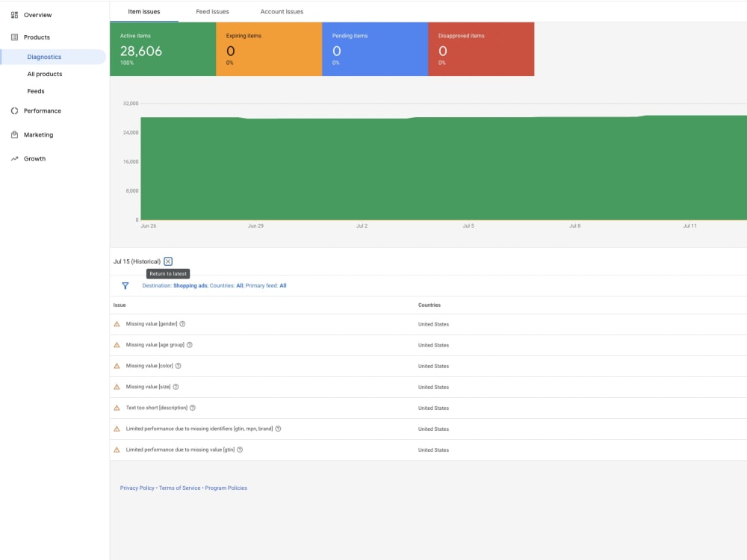Viewport: 747px width, 560px height.
Task: Open Performance in the sidebar
Action: pos(43,111)
